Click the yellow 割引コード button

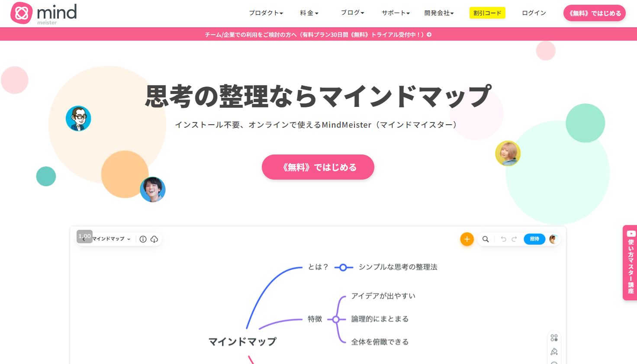pos(487,13)
